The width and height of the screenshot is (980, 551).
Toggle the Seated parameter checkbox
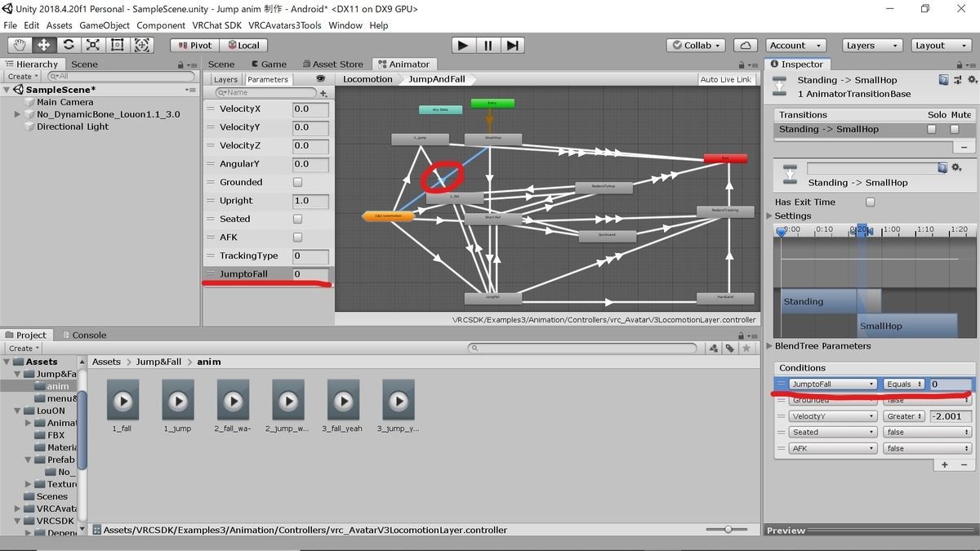point(297,219)
